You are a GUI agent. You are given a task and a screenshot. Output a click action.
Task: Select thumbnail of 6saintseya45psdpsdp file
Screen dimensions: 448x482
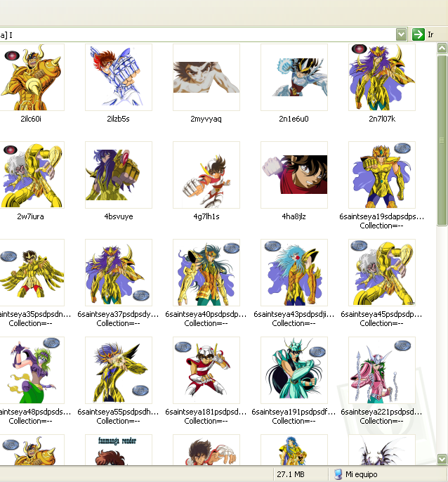(x=381, y=273)
